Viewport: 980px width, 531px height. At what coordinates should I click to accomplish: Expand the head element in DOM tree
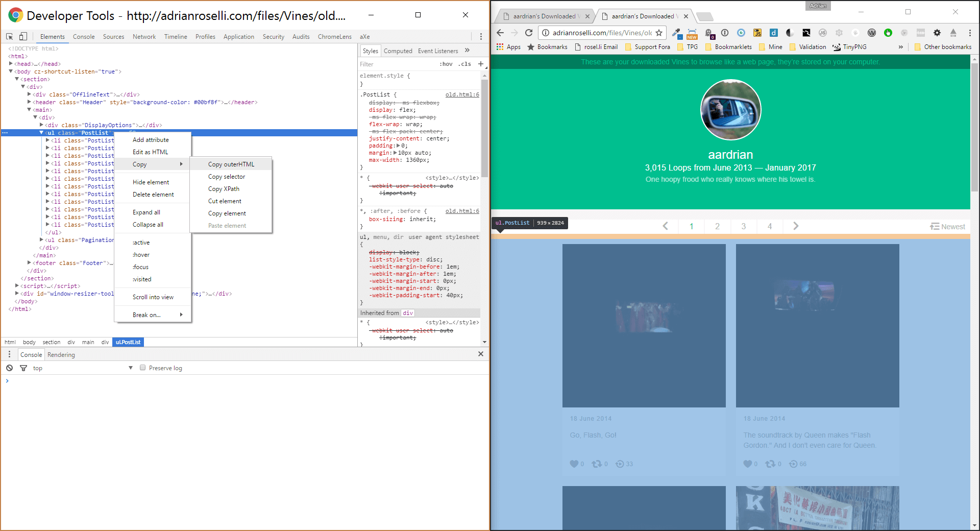pos(11,64)
